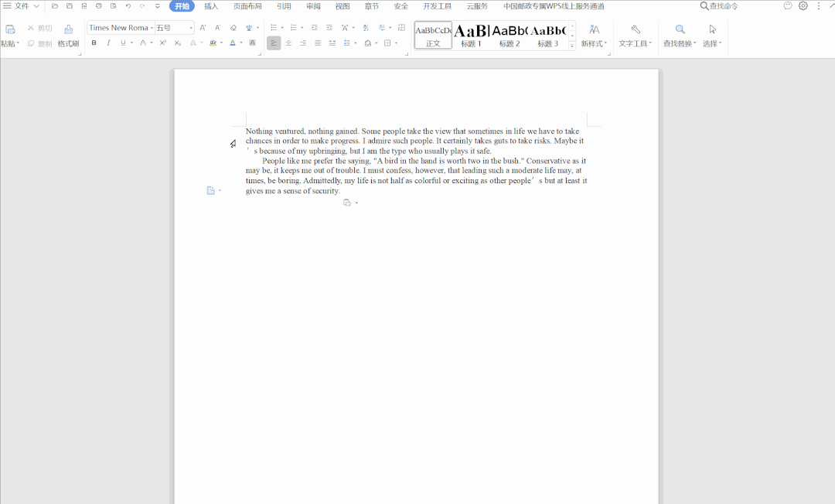
Task: Click the Format Painter (格式刷) icon
Action: pyautogui.click(x=68, y=29)
